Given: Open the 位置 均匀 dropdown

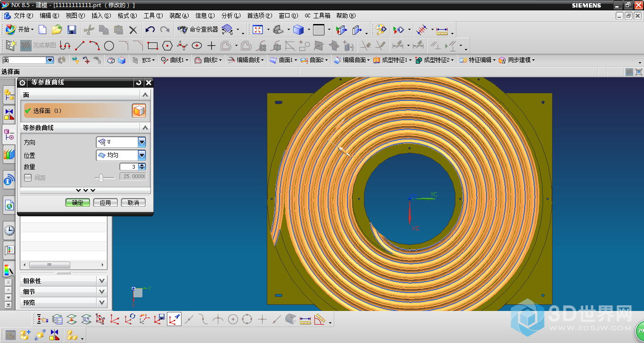Looking at the screenshot, I should coord(142,155).
